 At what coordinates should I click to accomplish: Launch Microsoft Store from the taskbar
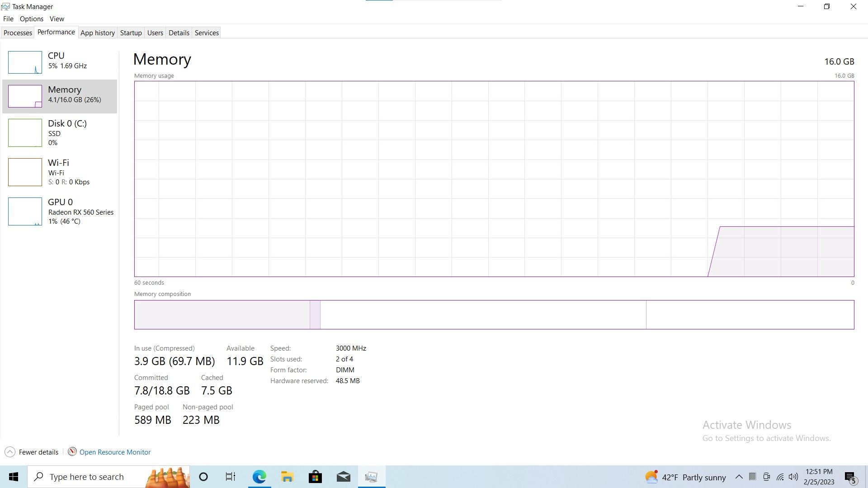point(315,477)
